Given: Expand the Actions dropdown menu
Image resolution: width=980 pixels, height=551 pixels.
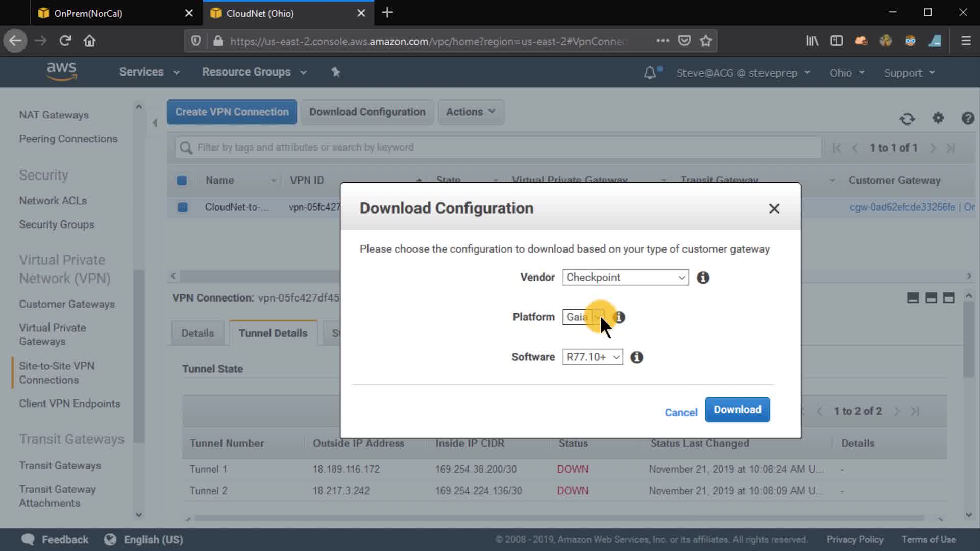Looking at the screenshot, I should click(471, 112).
